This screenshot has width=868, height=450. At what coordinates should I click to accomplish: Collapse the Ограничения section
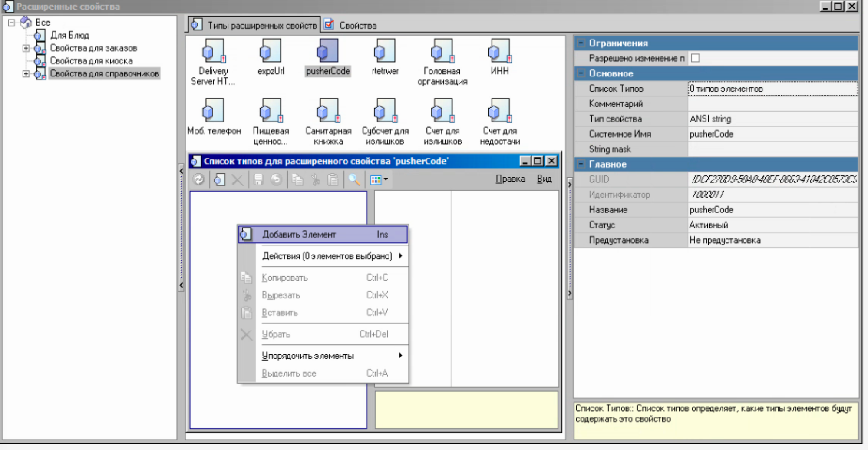coord(581,43)
